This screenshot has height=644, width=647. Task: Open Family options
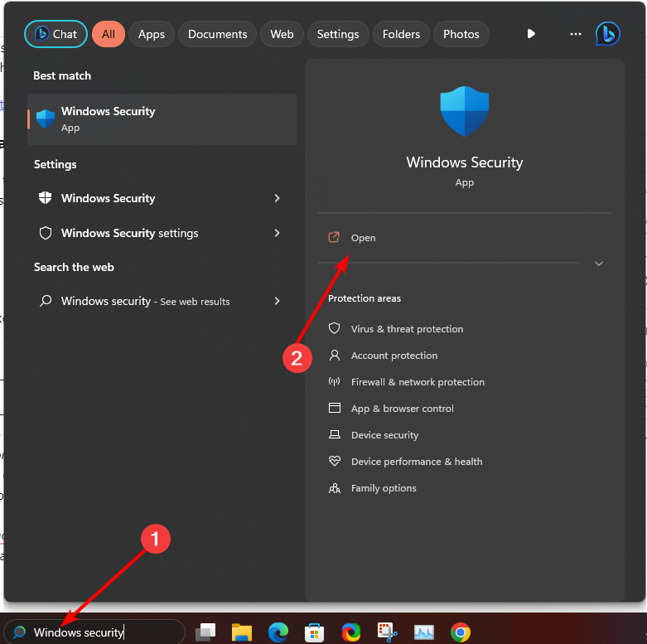pyautogui.click(x=384, y=488)
